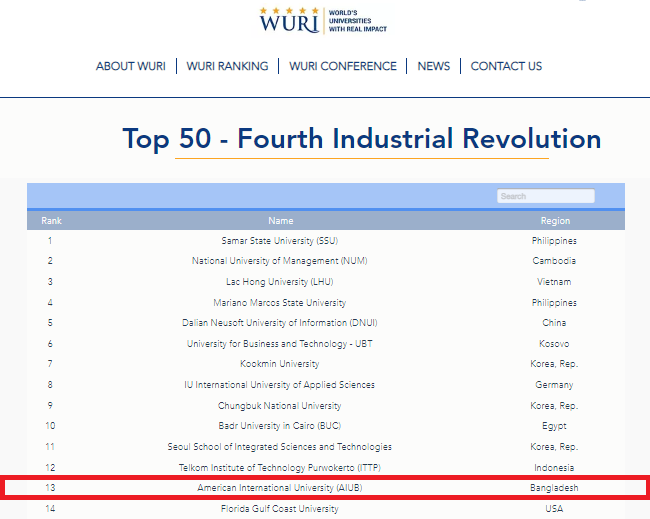
Task: Click the Top 50 Fourth Industrial Revolution heading
Action: pos(361,139)
